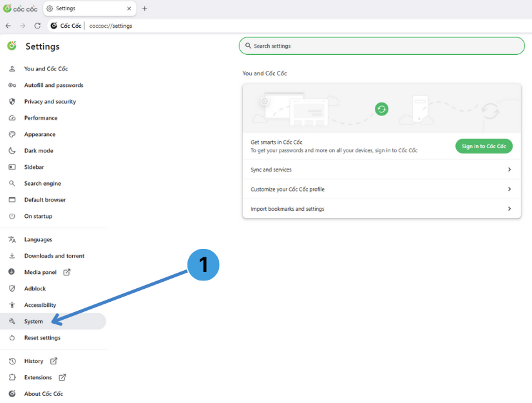This screenshot has height=403, width=532.
Task: Expand Import bookmarks and settings chevron
Action: [509, 209]
